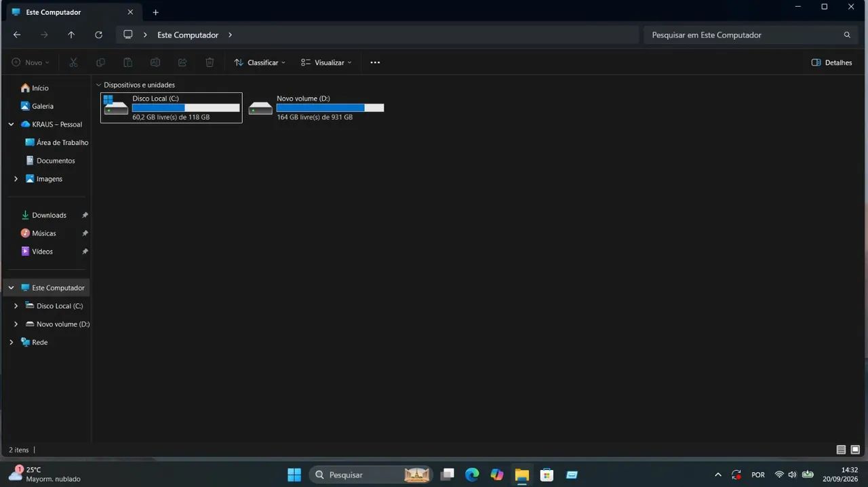Expand the Rede tree node
868x487 pixels.
[x=11, y=343]
